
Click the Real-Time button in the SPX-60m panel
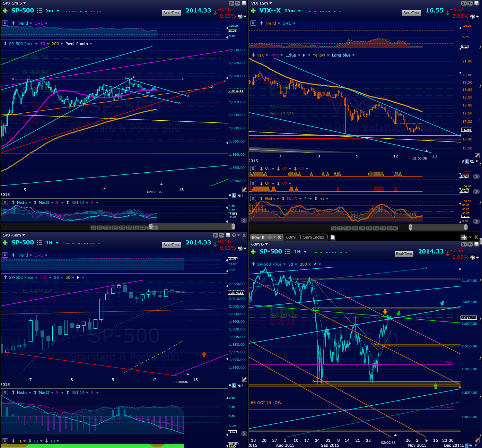pos(172,245)
